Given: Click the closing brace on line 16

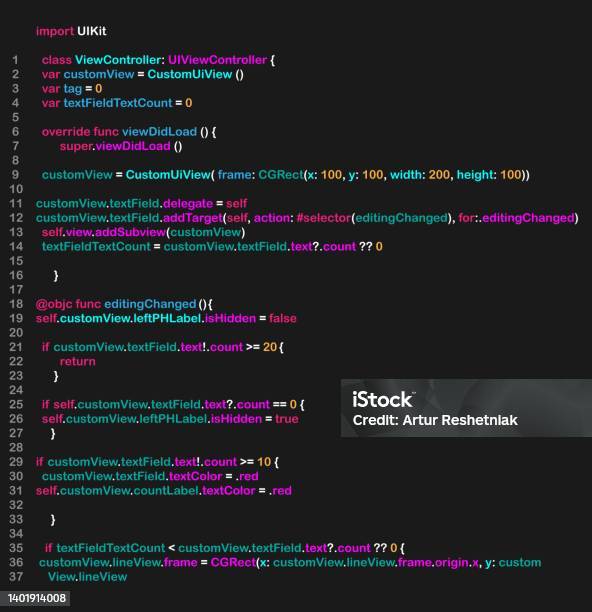Looking at the screenshot, I should tap(56, 276).
